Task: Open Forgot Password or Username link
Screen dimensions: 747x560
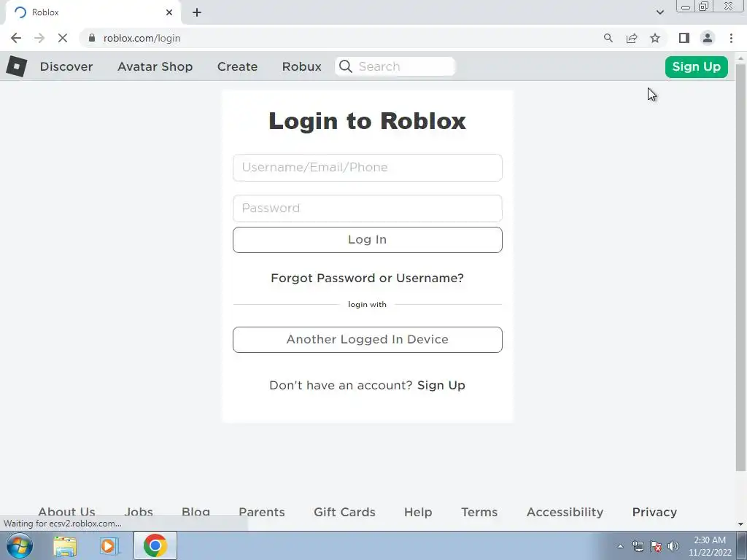Action: [368, 278]
